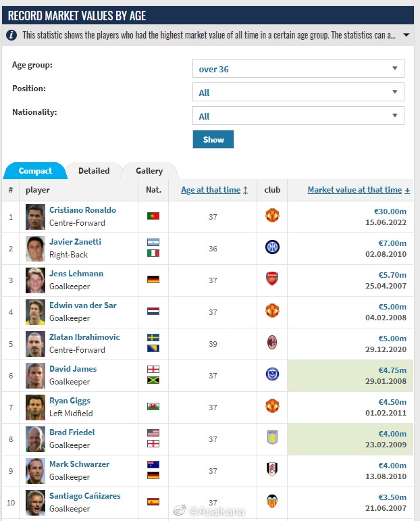The height and width of the screenshot is (521, 420).
Task: Click the info icon beside the statistic description
Action: coord(11,35)
